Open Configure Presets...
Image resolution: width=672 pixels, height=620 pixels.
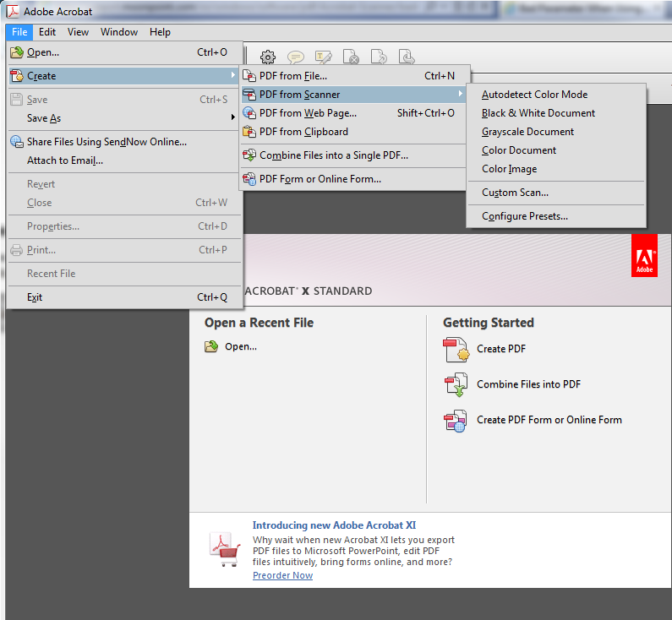556,215
